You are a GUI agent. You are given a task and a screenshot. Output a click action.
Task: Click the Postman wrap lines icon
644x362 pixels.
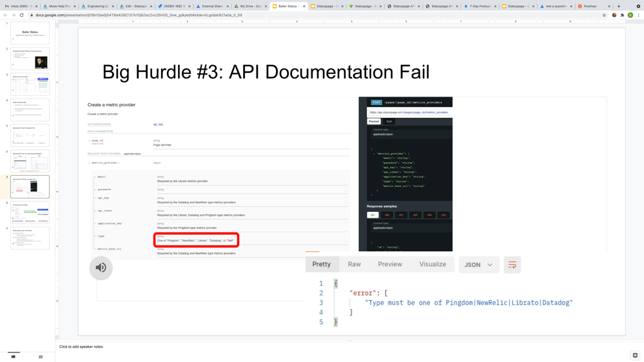pyautogui.click(x=512, y=265)
